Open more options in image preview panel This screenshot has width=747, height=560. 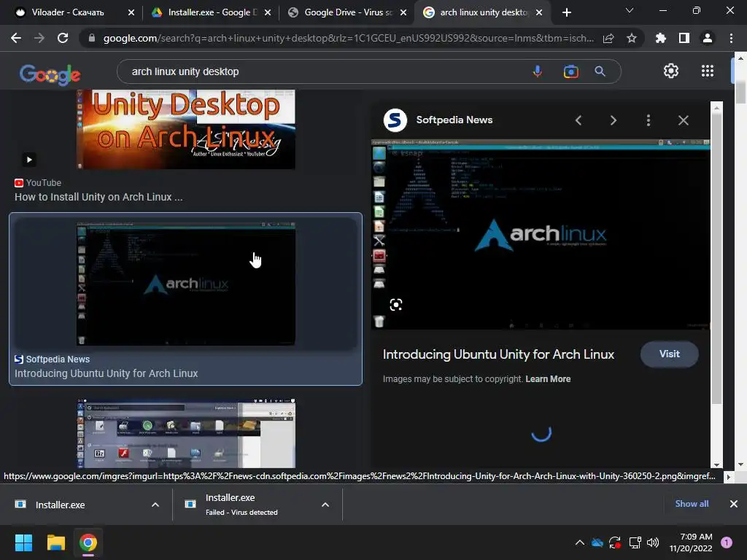tap(649, 120)
